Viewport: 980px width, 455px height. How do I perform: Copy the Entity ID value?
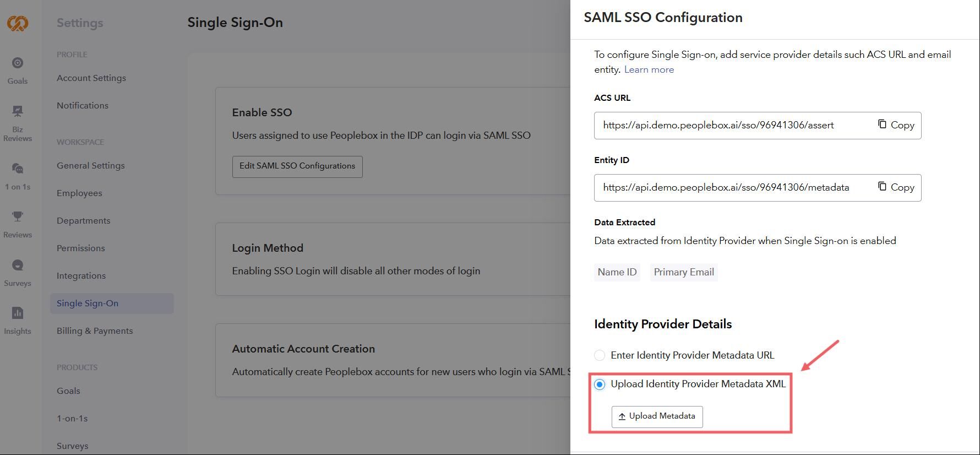click(x=896, y=187)
